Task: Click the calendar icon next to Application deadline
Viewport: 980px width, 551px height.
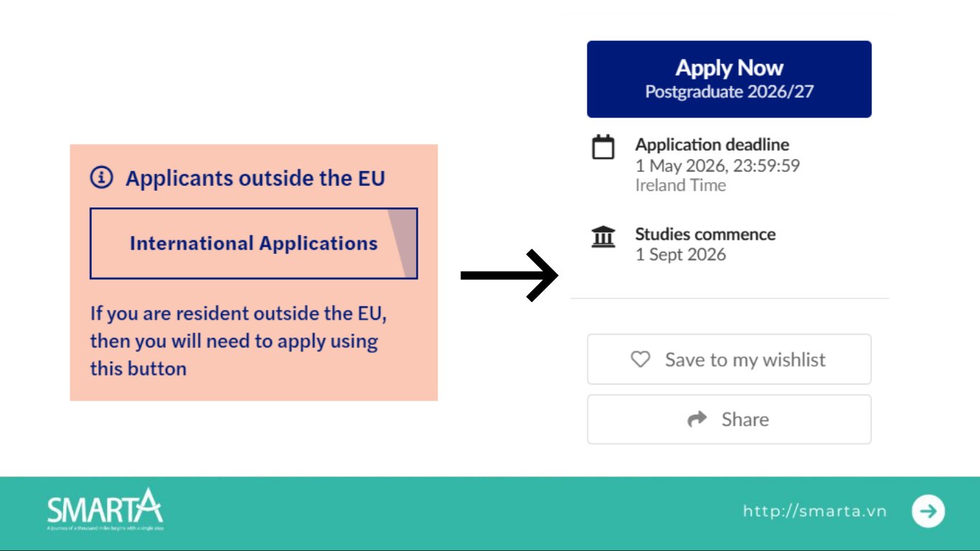Action: tap(603, 147)
